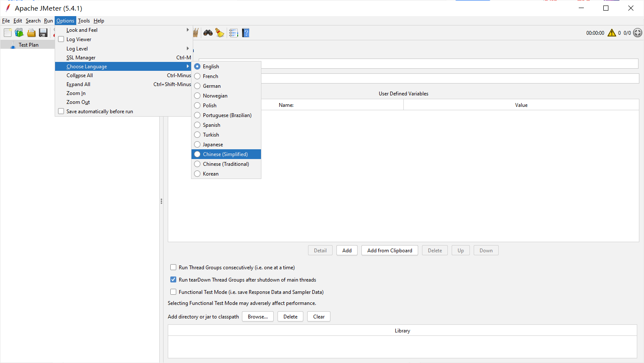Set language to Turkish
The width and height of the screenshot is (644, 363).
coord(226,135)
